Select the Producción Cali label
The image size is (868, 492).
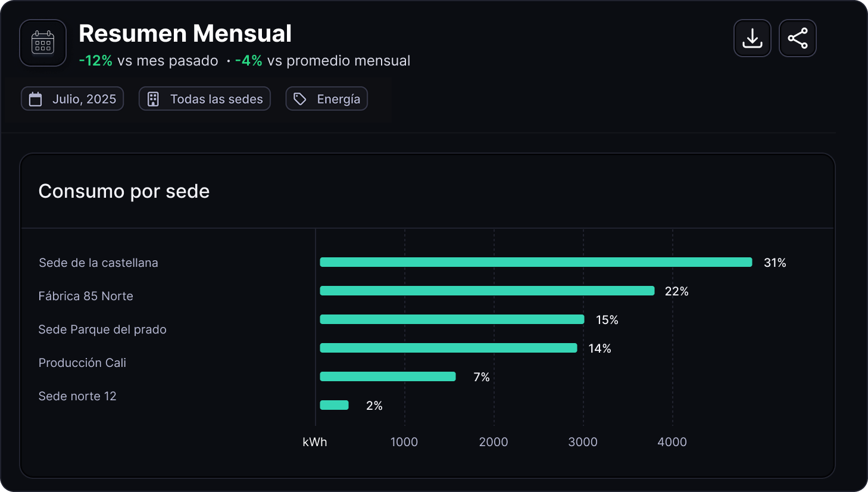click(x=82, y=363)
